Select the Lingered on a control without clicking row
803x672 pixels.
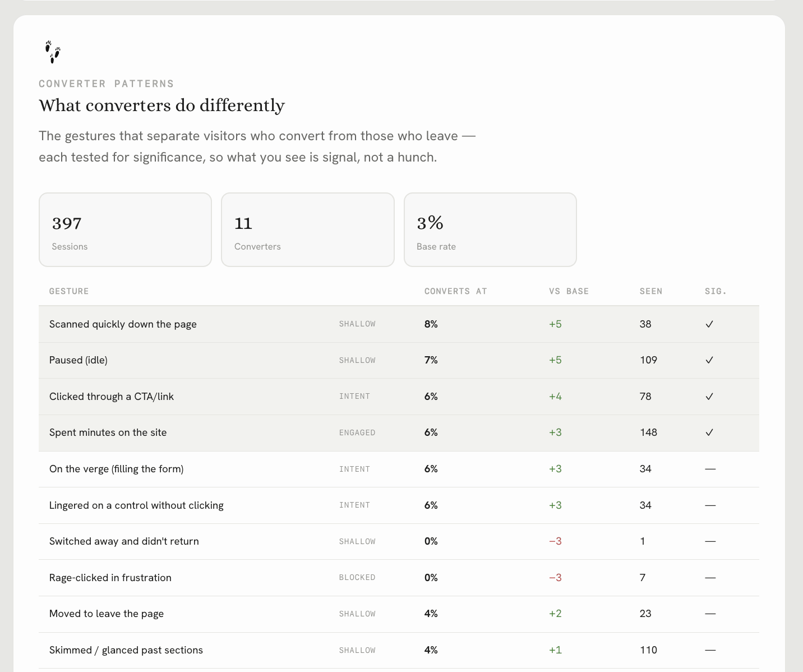point(399,505)
